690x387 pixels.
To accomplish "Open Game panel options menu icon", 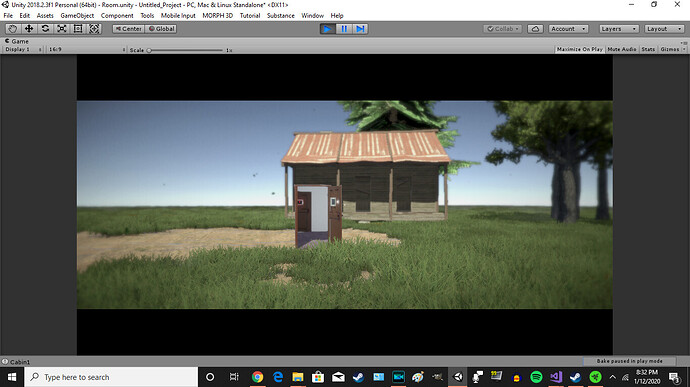I will [683, 42].
